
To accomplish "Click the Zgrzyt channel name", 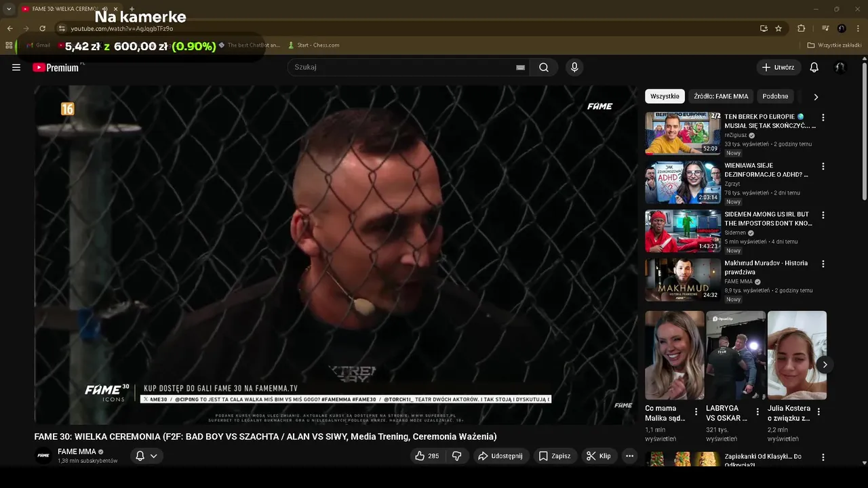I will point(732,184).
